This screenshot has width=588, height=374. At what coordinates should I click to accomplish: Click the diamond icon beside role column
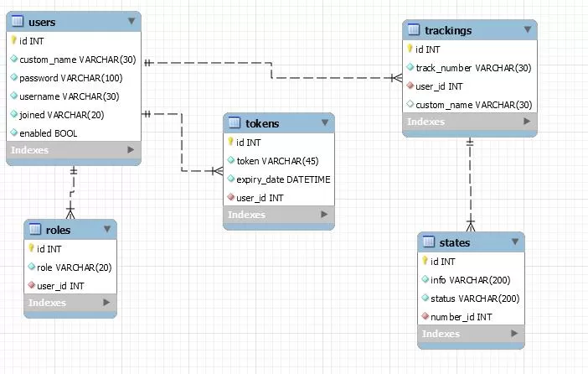click(32, 266)
